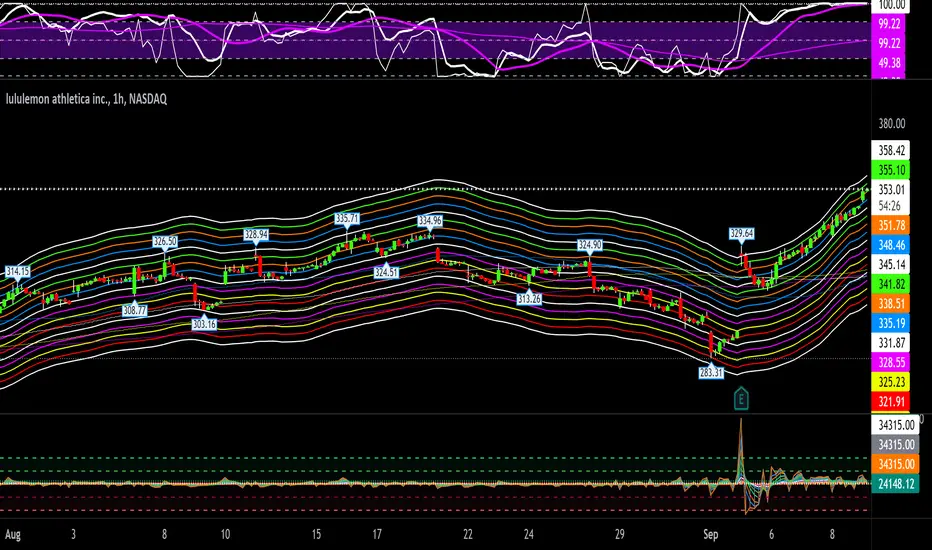
Task: Select the 329.64 pivot high label
Action: point(742,234)
